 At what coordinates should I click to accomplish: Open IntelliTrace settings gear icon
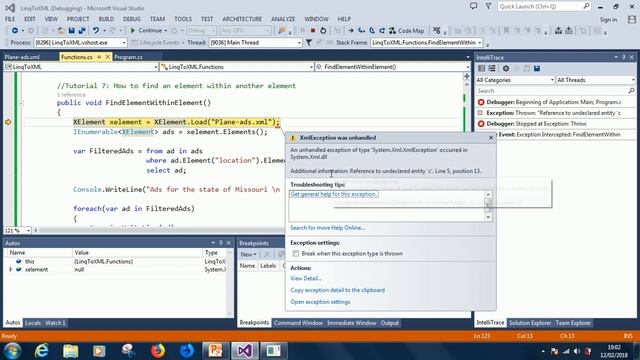[x=506, y=69]
